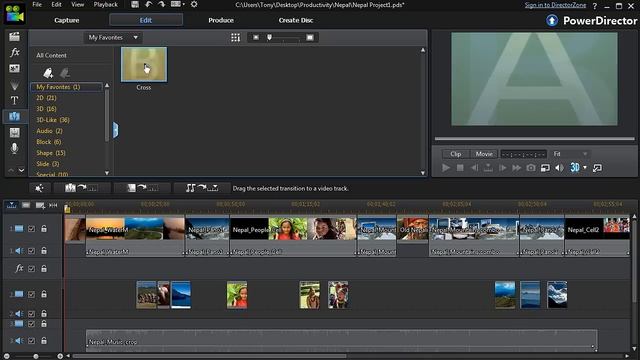Open the Media Room icon

click(14, 37)
